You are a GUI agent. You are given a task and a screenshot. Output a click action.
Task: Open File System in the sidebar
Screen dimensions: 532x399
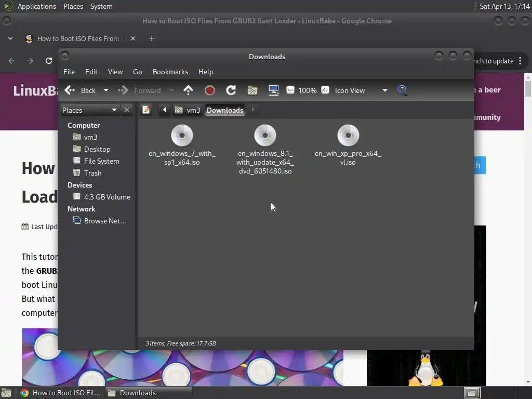click(101, 161)
